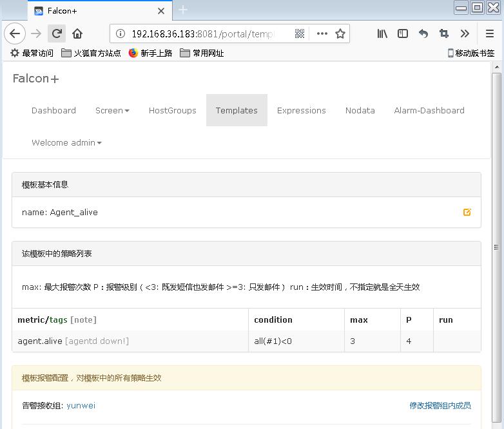This screenshot has width=504, height=429.
Task: Open page actions three-dot menu
Action: [x=322, y=33]
